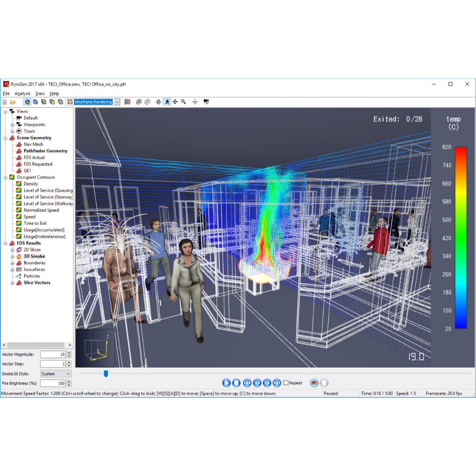Select the Particles results item

click(x=32, y=276)
